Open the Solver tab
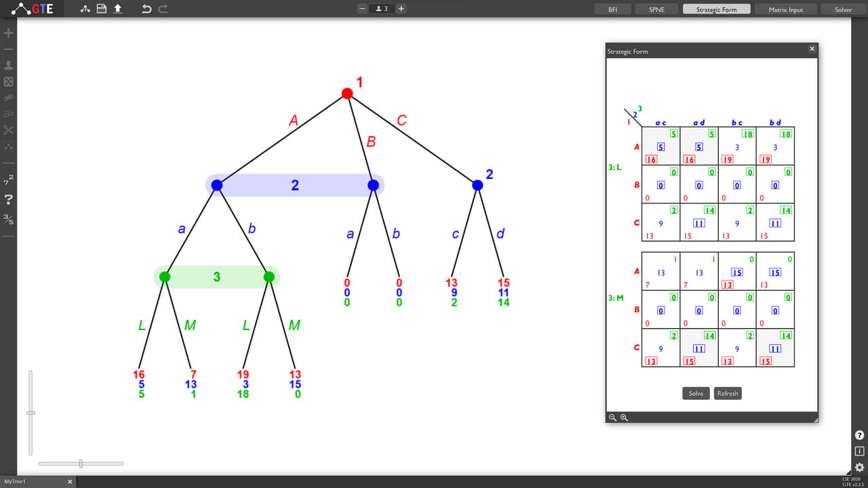The height and width of the screenshot is (488, 868). (x=844, y=9)
